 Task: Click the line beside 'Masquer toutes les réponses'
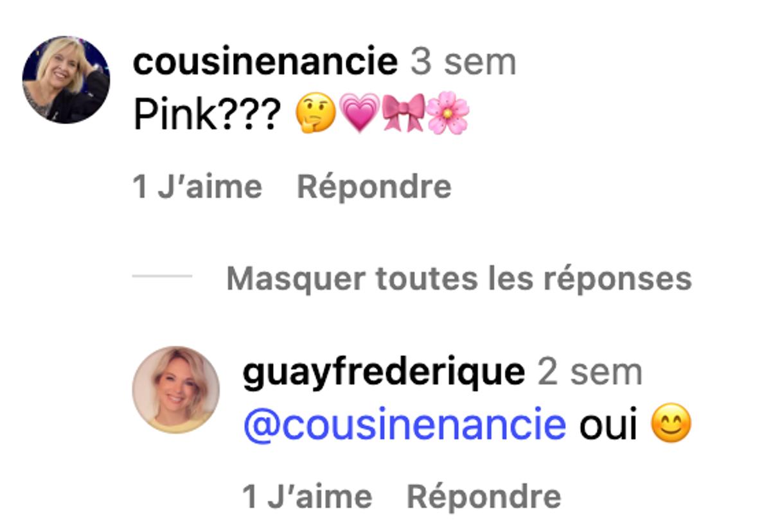162,277
